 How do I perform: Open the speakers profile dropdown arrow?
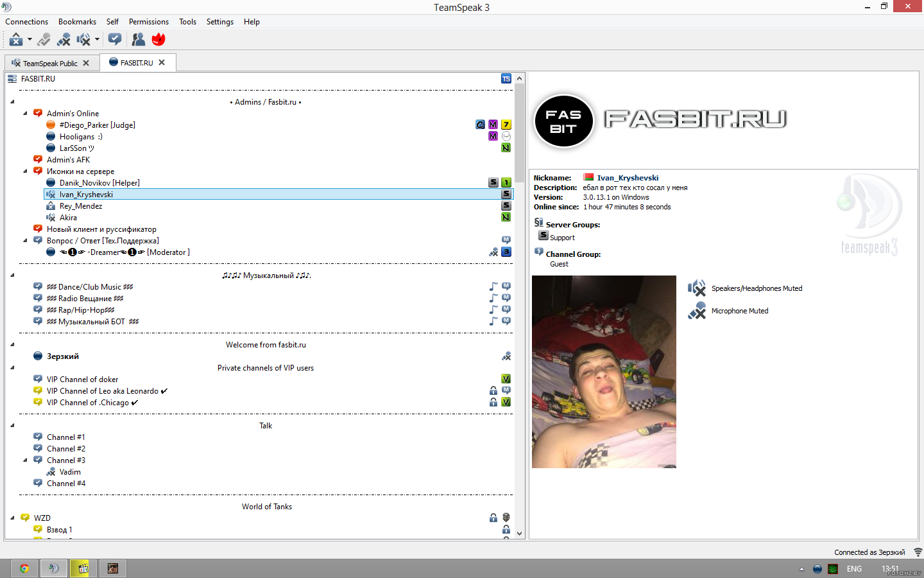[97, 40]
